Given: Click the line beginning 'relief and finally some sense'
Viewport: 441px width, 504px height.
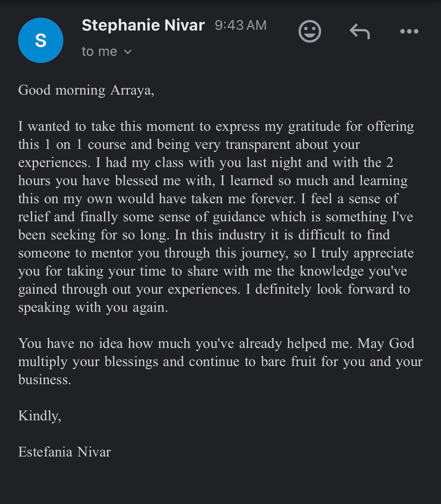Looking at the screenshot, I should 216,217.
